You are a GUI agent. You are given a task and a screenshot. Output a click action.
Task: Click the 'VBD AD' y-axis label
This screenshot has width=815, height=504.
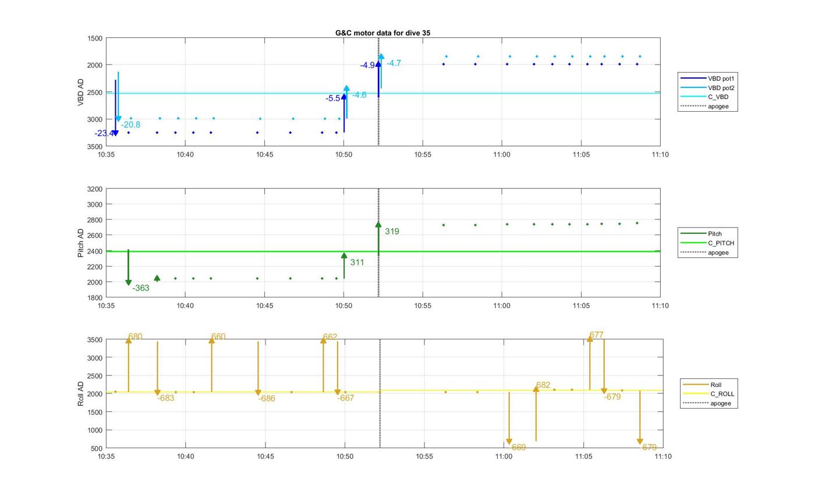(80, 92)
